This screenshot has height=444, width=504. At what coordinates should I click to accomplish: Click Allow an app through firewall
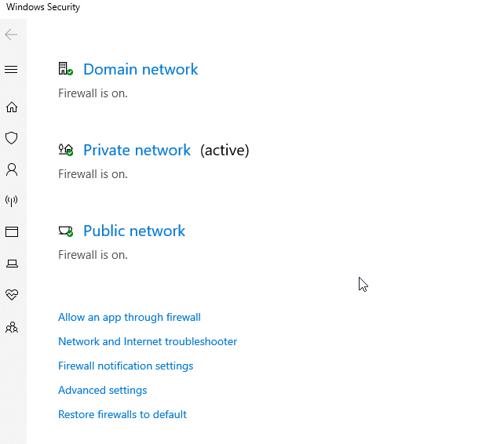click(x=130, y=318)
